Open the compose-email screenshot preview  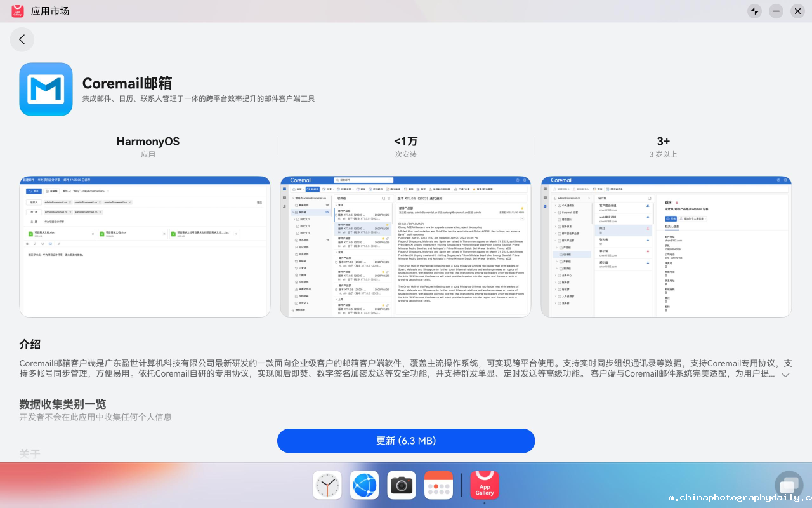pyautogui.click(x=145, y=246)
